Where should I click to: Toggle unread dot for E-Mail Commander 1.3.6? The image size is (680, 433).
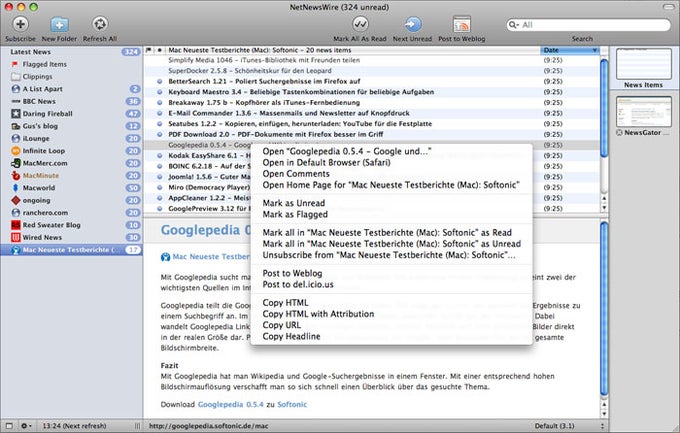160,113
